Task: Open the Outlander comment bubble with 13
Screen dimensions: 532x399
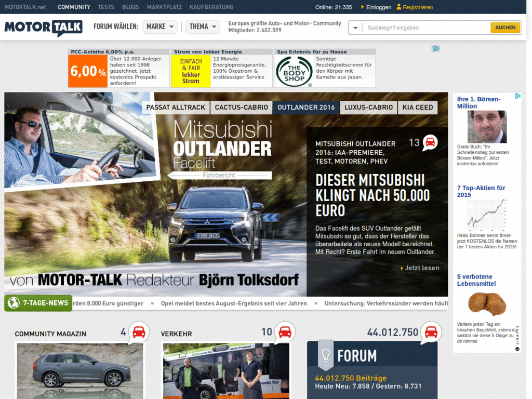Action: [430, 142]
